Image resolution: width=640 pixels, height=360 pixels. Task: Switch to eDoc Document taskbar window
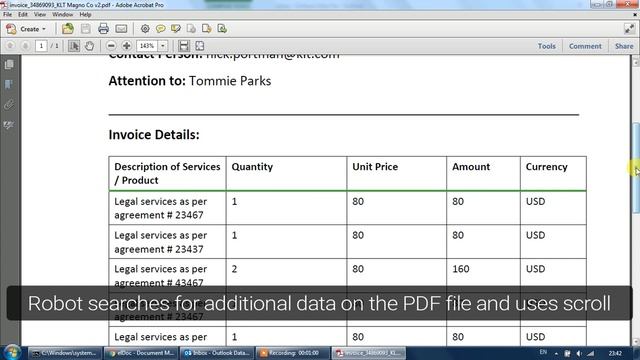coord(140,353)
